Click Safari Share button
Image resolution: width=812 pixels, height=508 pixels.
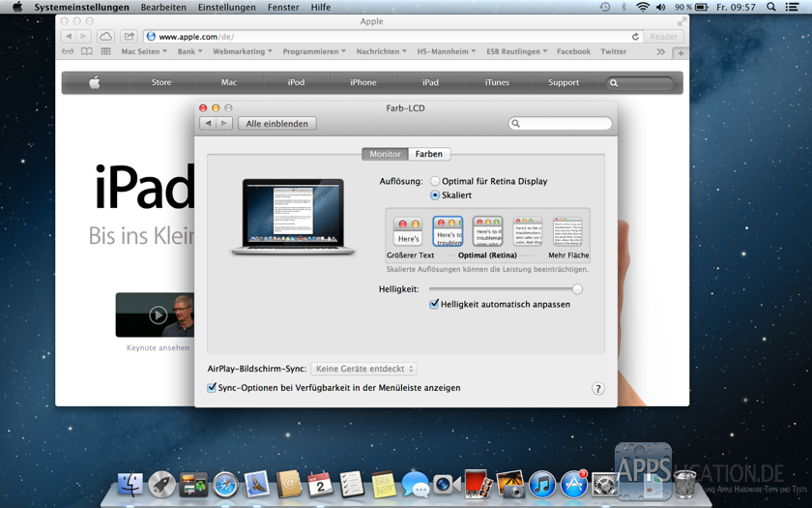(x=129, y=37)
